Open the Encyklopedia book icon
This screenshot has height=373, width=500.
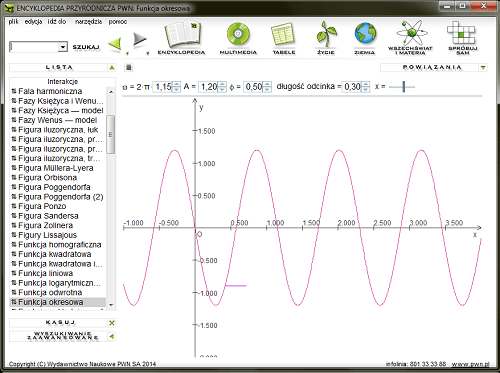coord(182,35)
